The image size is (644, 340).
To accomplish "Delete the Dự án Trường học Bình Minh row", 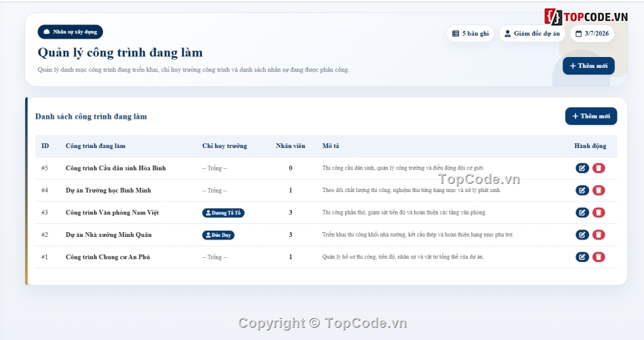I will coord(599,190).
